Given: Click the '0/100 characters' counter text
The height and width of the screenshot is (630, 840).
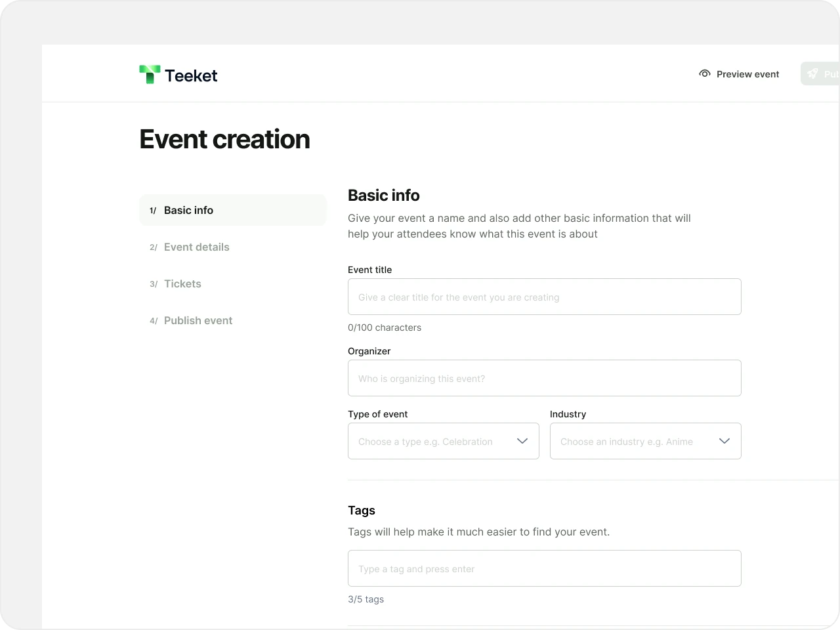Looking at the screenshot, I should tap(385, 327).
